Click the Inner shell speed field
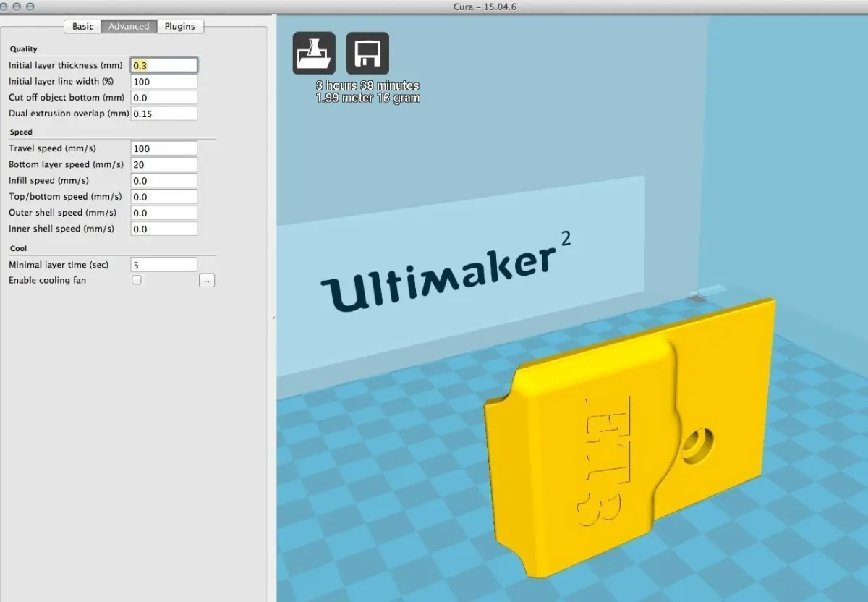Viewport: 868px width, 602px height. [x=164, y=229]
